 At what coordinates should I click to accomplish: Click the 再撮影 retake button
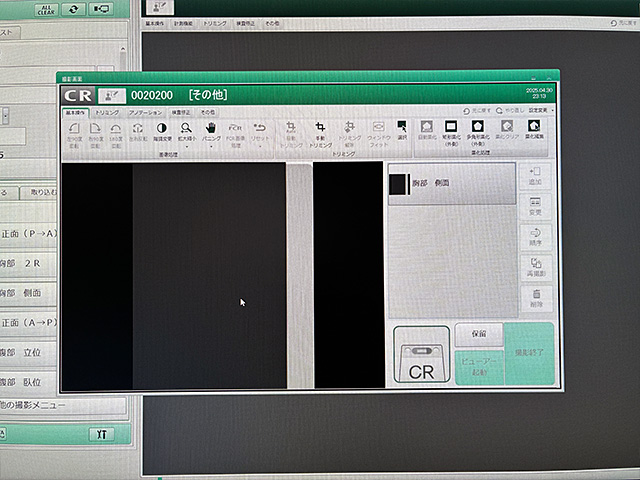[536, 268]
